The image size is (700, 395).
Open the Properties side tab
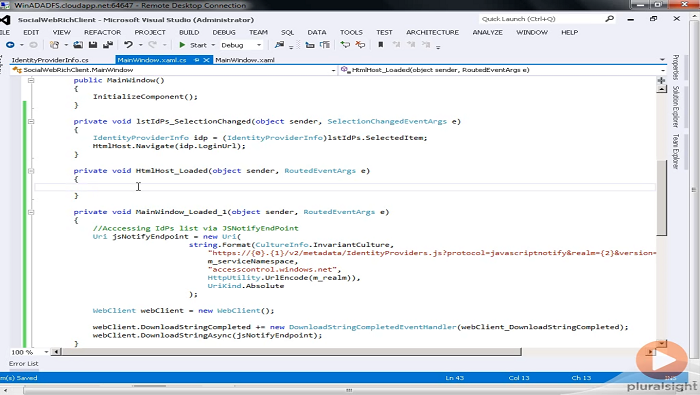click(x=675, y=67)
